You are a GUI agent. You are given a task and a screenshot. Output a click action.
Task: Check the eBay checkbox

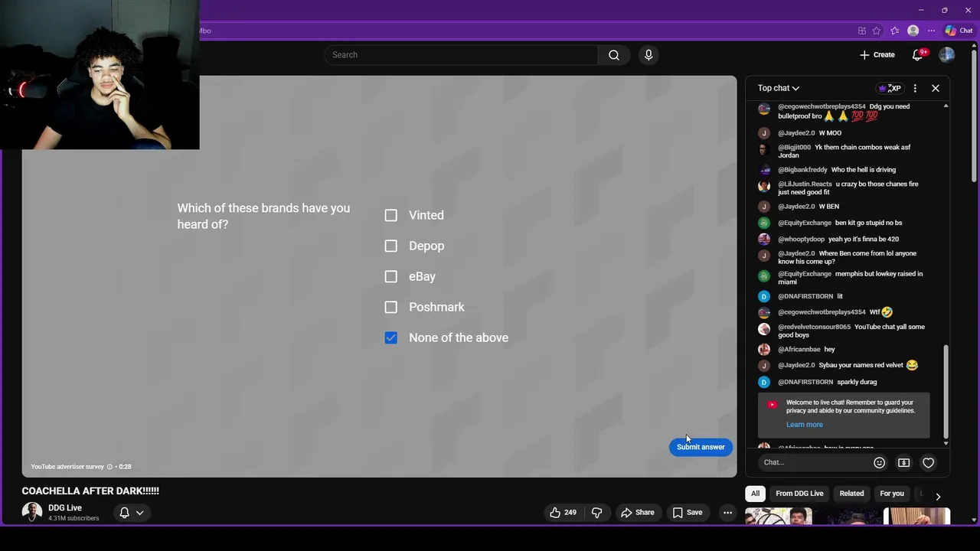(391, 276)
